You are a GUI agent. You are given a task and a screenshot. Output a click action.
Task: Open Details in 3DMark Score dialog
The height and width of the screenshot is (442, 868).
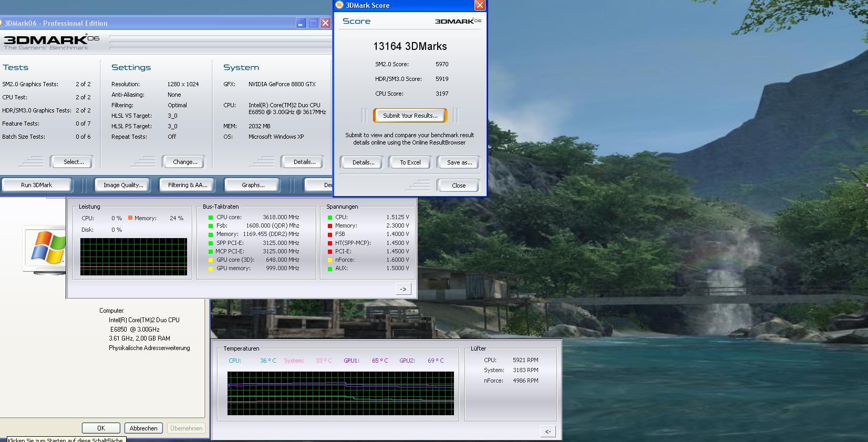363,162
